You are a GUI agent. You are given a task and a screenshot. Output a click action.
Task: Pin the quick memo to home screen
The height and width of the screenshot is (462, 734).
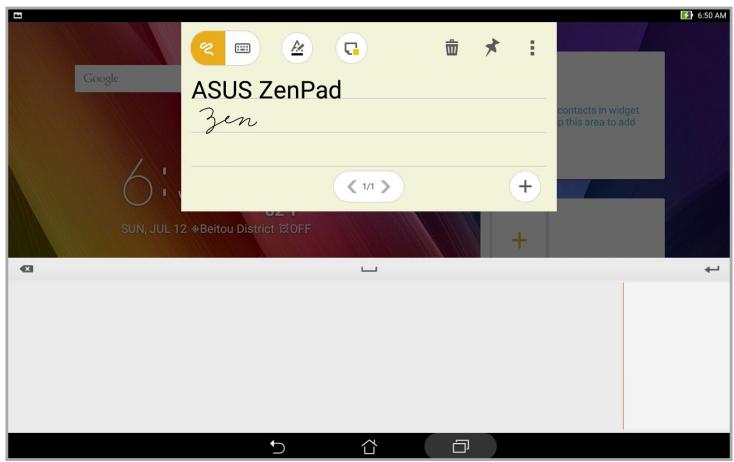[x=492, y=47]
